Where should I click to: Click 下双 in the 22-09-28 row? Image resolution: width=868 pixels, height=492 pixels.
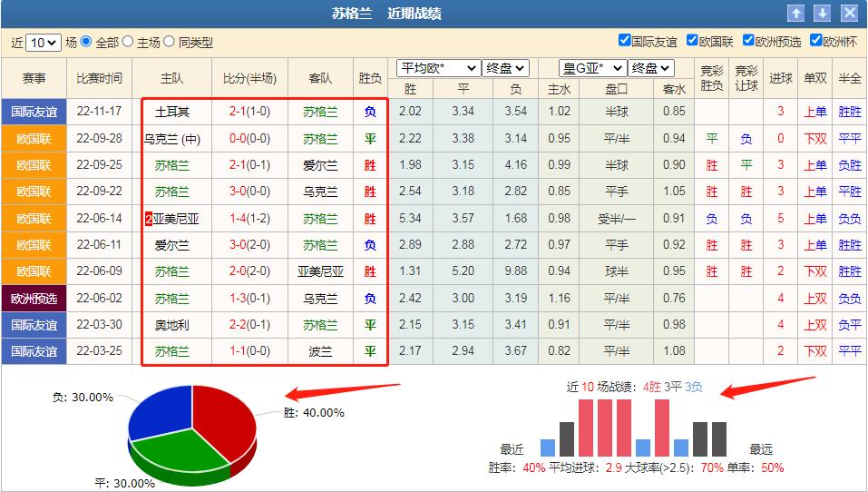[x=814, y=139]
